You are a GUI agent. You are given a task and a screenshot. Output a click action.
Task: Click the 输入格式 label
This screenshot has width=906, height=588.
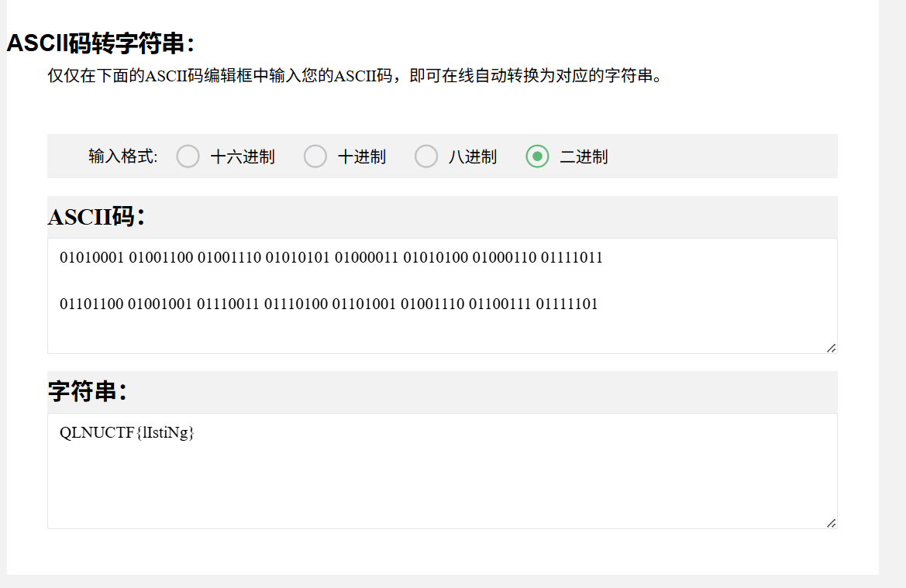coord(122,156)
